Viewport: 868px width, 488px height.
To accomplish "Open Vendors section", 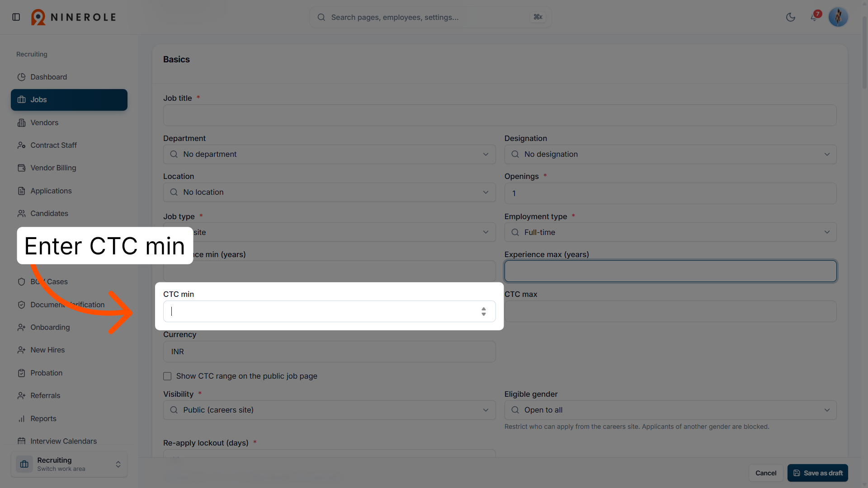I will [69, 122].
